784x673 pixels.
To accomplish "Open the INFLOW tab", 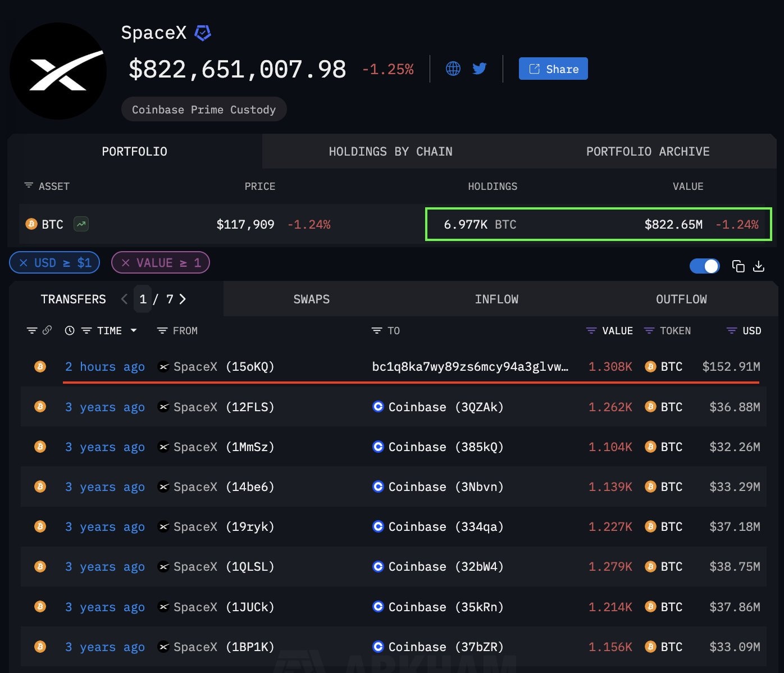I will tap(497, 299).
